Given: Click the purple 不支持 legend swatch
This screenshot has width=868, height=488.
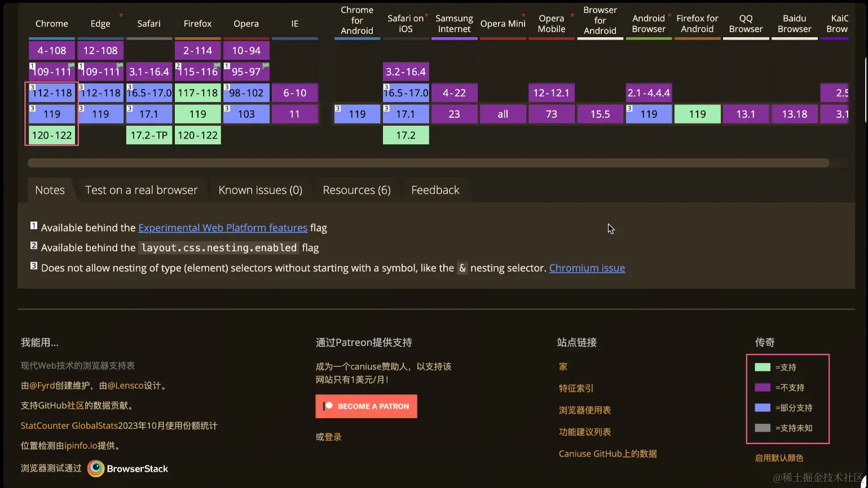Looking at the screenshot, I should (763, 388).
